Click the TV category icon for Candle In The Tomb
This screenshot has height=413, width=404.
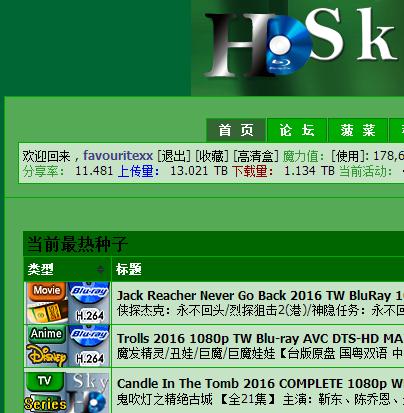tap(45, 381)
